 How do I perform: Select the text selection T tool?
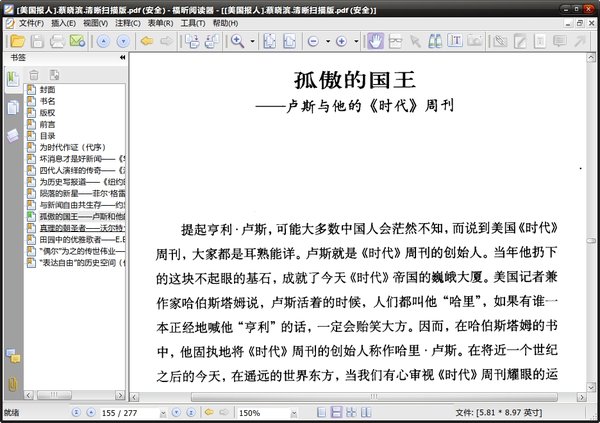click(455, 41)
